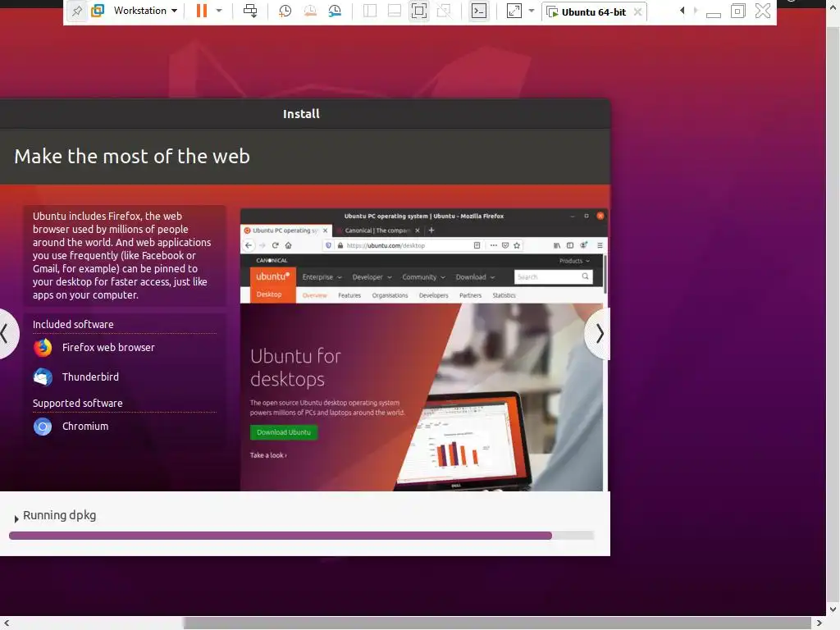The image size is (840, 630).
Task: Click Make the most of the web heading
Action: (132, 156)
